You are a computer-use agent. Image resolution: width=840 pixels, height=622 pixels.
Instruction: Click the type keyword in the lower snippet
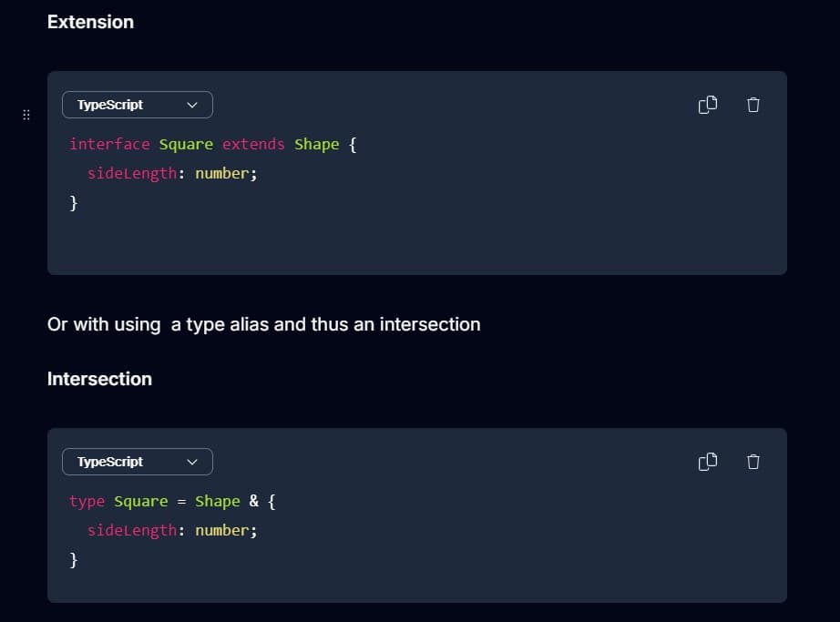(x=87, y=501)
